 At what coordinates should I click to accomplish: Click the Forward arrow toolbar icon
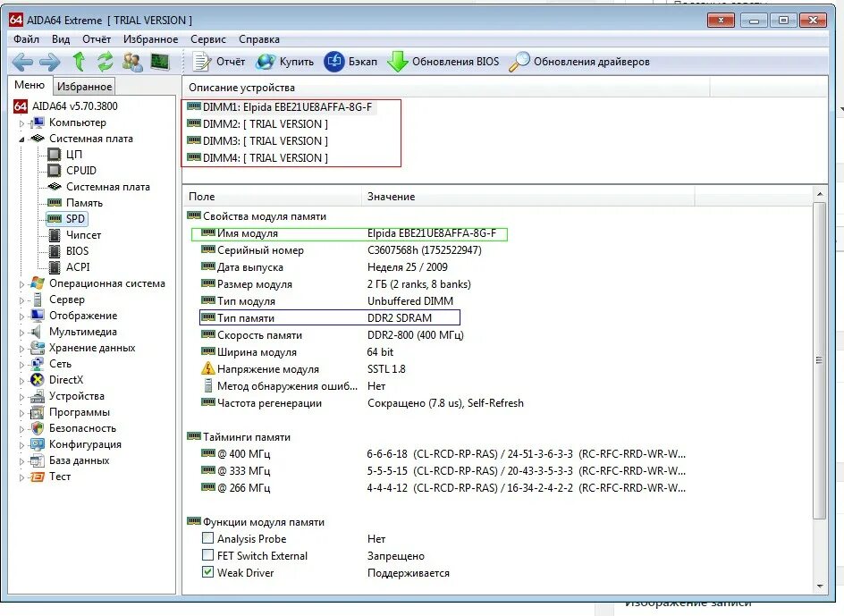(50, 62)
